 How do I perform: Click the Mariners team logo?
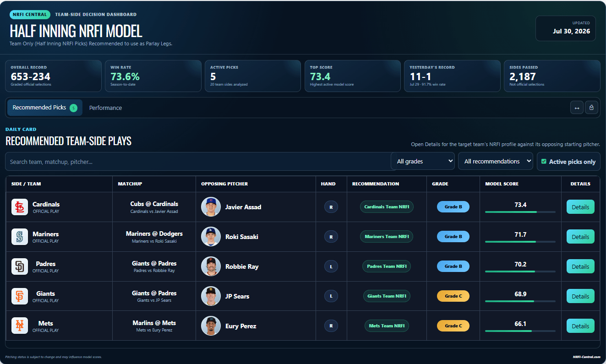(x=20, y=237)
